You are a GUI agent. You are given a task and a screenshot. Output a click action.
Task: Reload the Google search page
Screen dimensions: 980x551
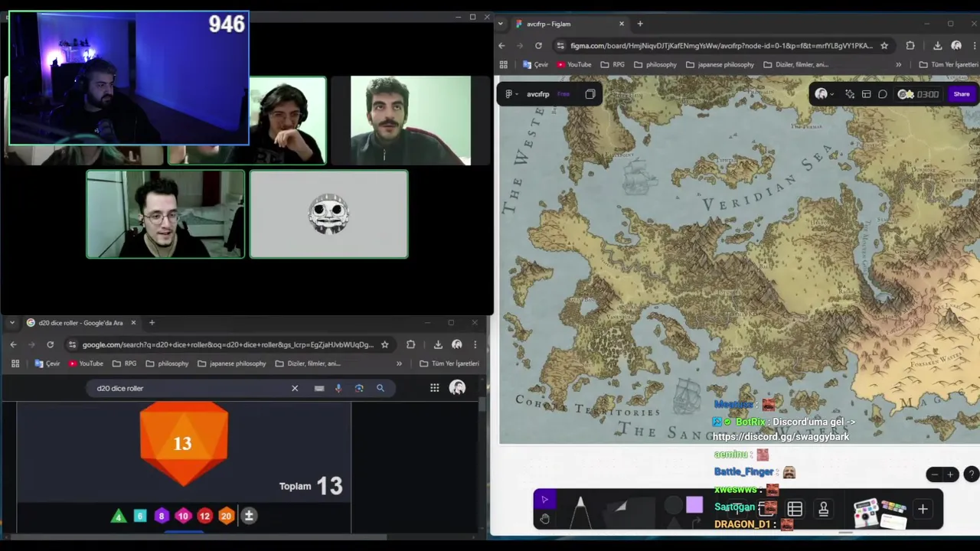[x=51, y=344]
